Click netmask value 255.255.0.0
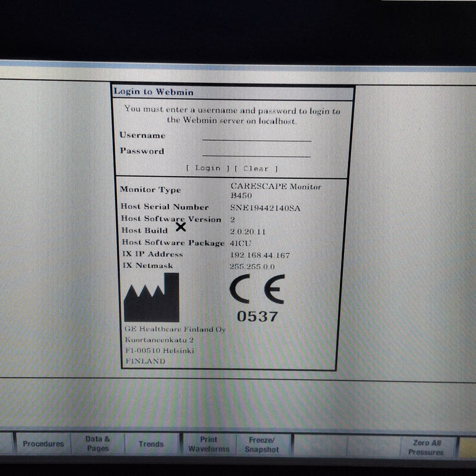This screenshot has height=476, width=476. tap(252, 267)
